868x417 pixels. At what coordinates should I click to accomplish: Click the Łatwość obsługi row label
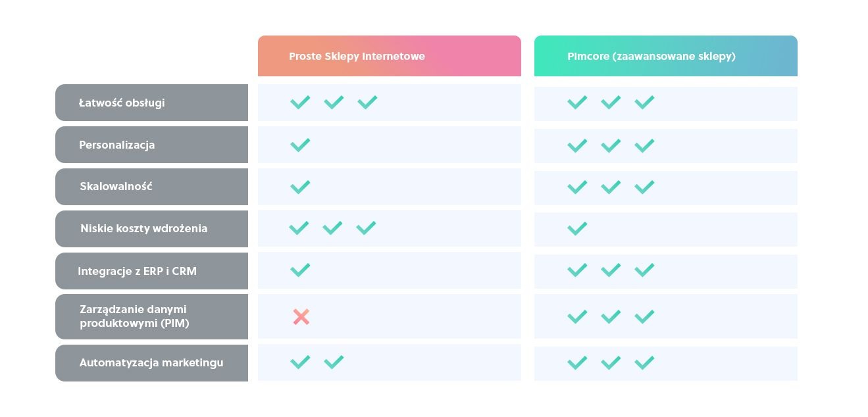tap(122, 103)
